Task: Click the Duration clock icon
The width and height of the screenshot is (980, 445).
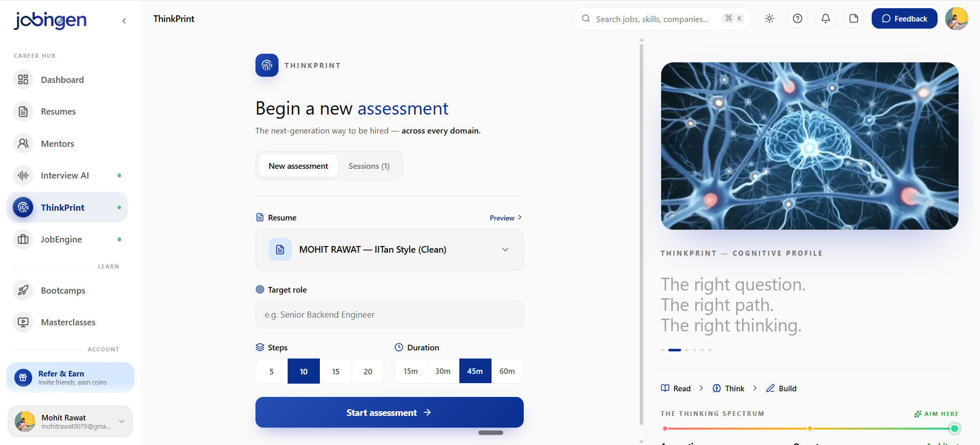Action: [x=399, y=347]
